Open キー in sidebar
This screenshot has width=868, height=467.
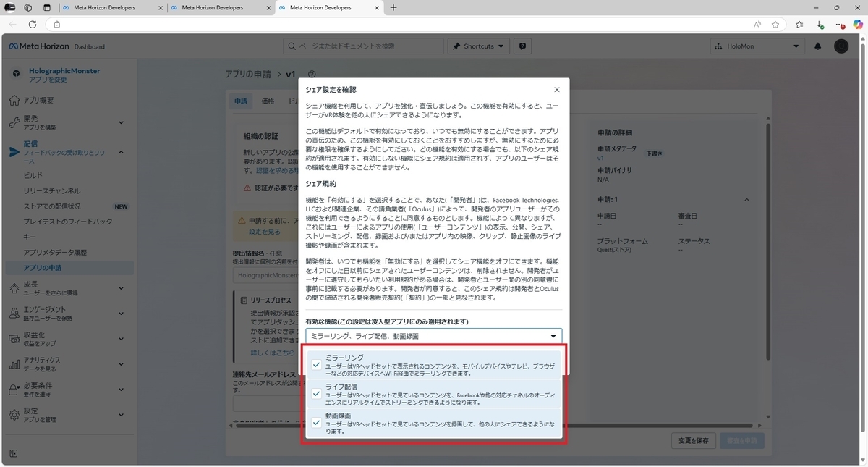[x=28, y=236]
